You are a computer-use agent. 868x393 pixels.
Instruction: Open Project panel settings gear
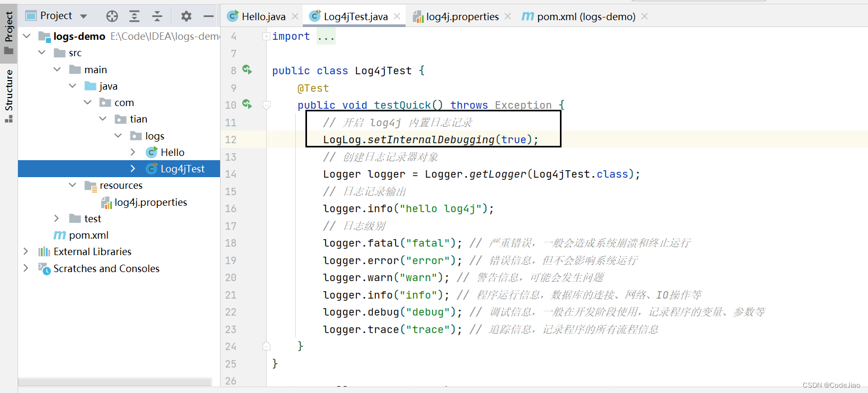coord(186,16)
